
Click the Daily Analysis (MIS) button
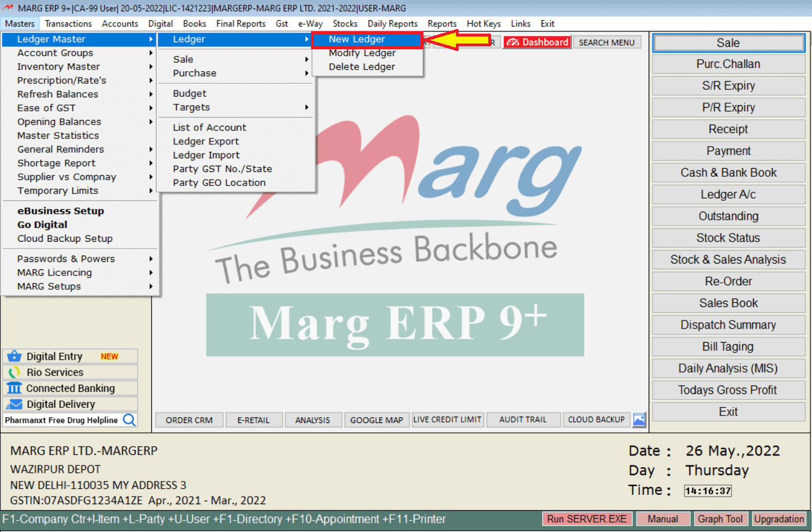[x=729, y=369]
